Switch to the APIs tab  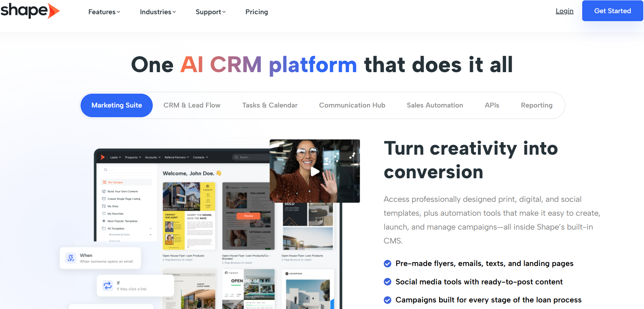492,105
